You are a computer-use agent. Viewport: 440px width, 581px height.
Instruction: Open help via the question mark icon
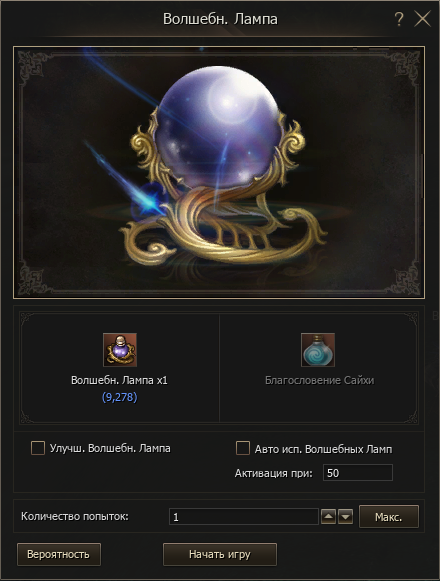tap(399, 19)
